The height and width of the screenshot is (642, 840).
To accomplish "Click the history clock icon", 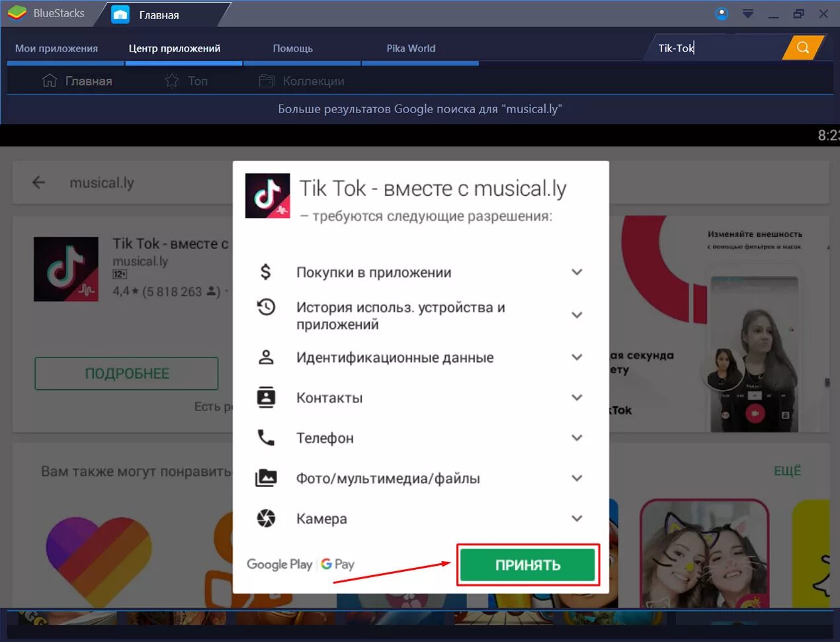I will pyautogui.click(x=266, y=307).
